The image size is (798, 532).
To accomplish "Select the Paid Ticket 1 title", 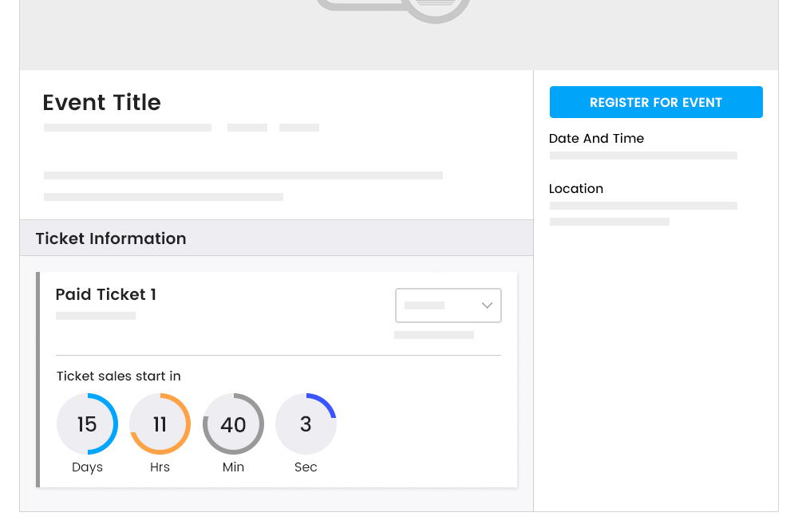I will tap(106, 294).
